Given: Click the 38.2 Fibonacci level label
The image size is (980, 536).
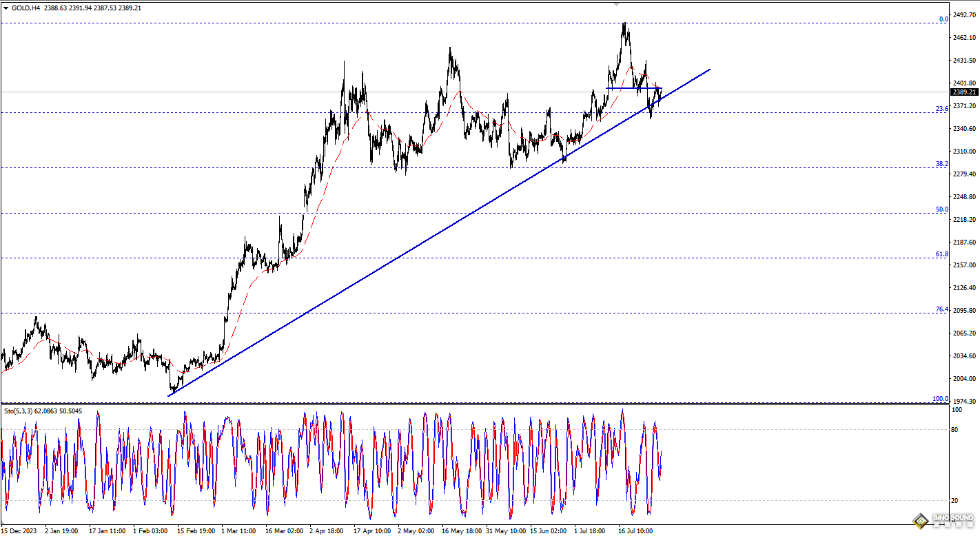Looking at the screenshot, I should point(941,164).
